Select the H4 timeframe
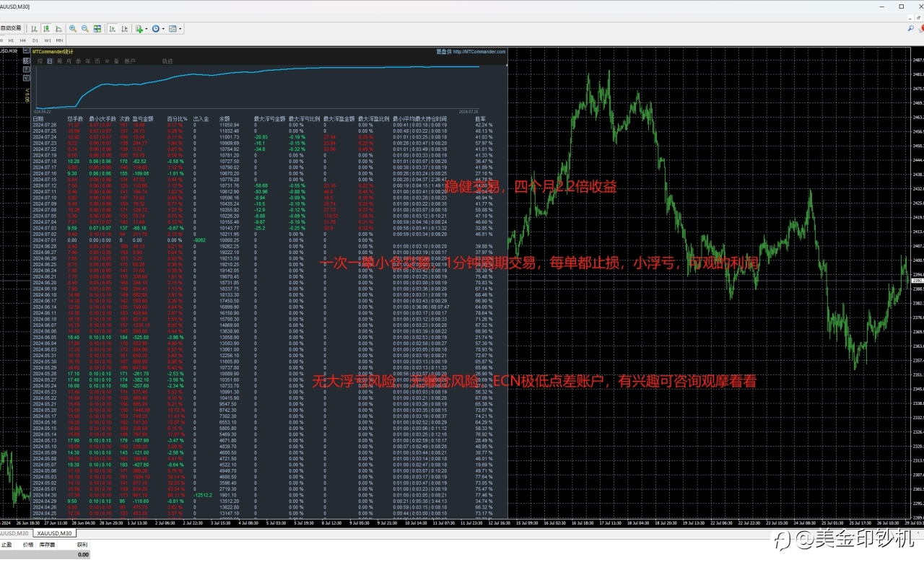The width and height of the screenshot is (924, 570). (x=22, y=40)
